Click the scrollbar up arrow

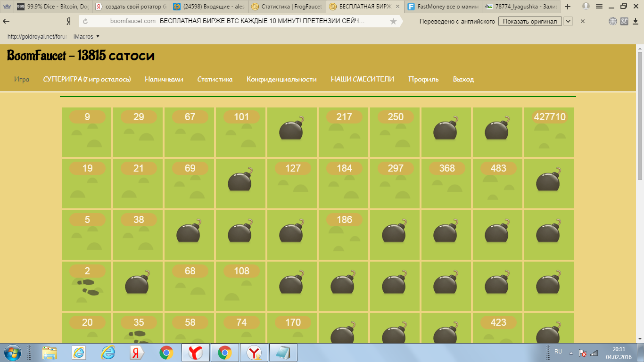coord(640,48)
